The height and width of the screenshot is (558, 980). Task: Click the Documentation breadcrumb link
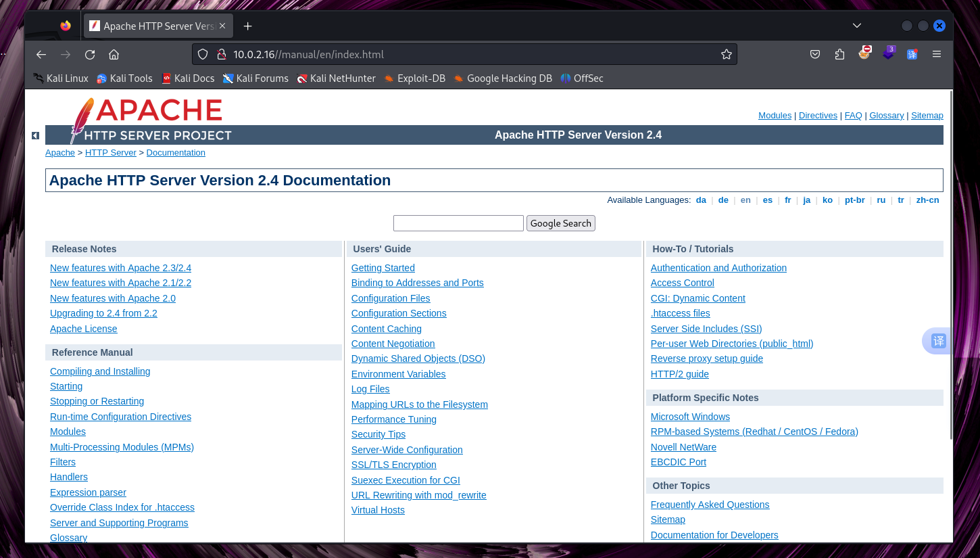pyautogui.click(x=176, y=153)
